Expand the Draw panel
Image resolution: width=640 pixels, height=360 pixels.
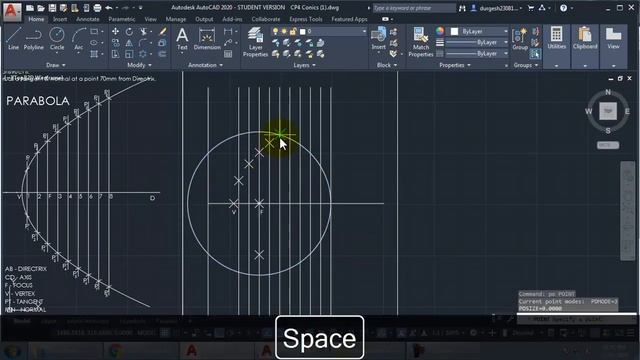(x=56, y=65)
